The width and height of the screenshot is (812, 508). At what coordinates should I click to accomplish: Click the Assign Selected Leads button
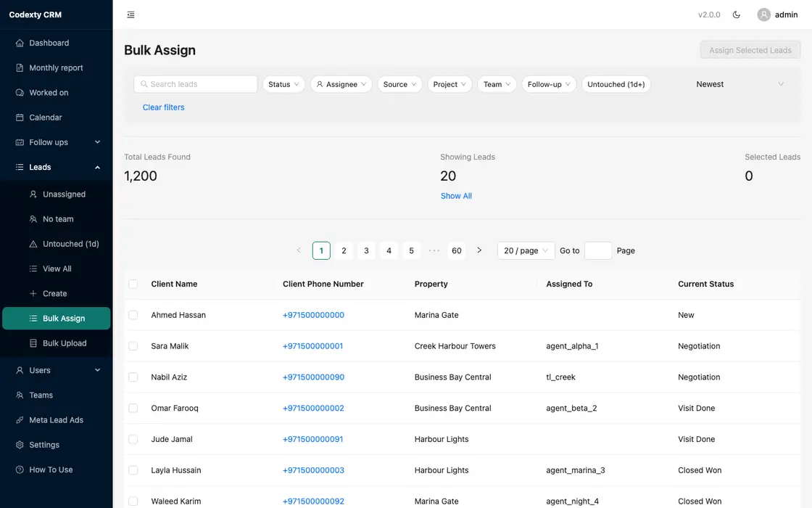tap(750, 50)
